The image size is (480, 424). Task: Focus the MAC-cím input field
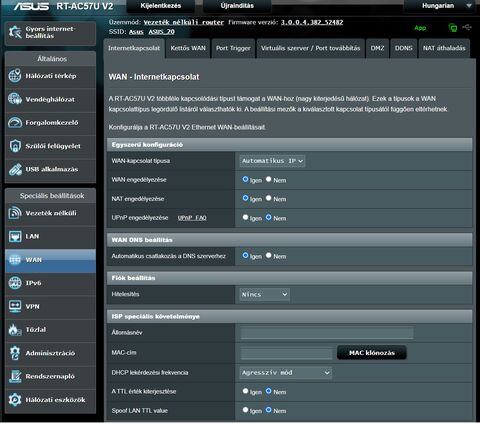tap(286, 353)
